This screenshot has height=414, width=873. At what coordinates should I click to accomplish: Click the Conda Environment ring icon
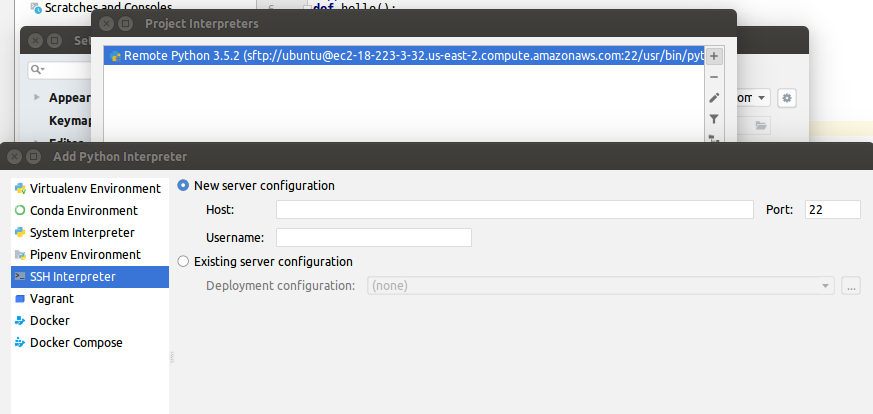tap(20, 210)
